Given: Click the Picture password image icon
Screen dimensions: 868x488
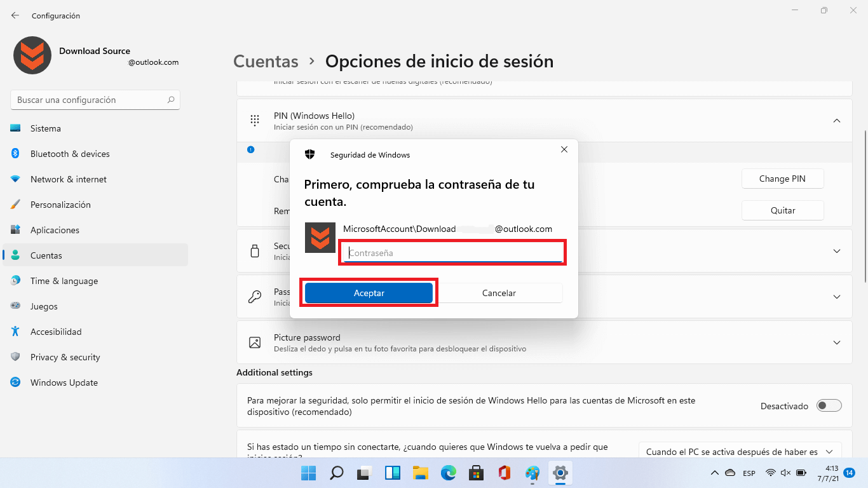Looking at the screenshot, I should point(255,342).
